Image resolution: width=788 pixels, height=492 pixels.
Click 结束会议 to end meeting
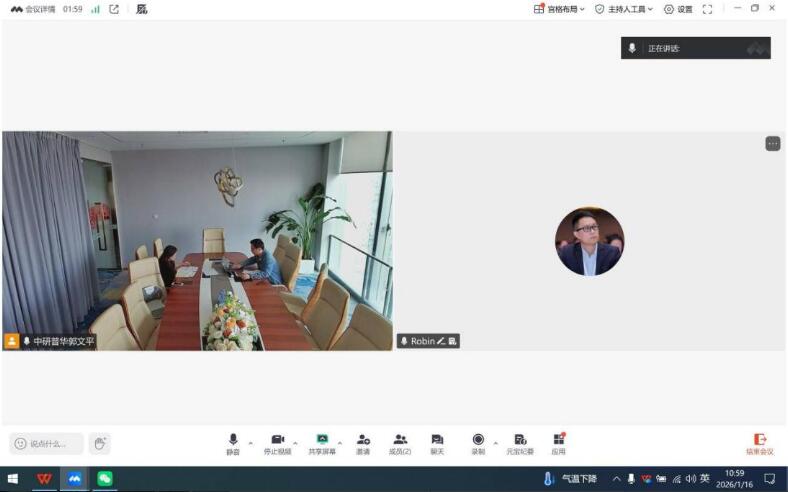(x=760, y=443)
